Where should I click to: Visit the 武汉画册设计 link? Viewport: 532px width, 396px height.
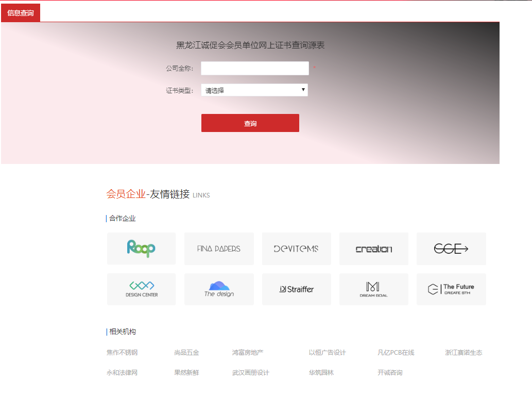coord(251,373)
